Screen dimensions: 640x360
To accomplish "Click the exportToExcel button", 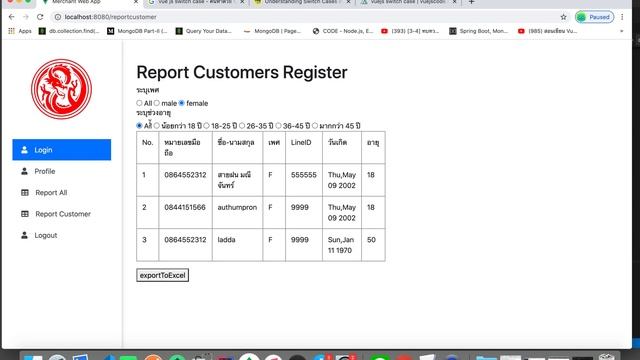I will [162, 275].
